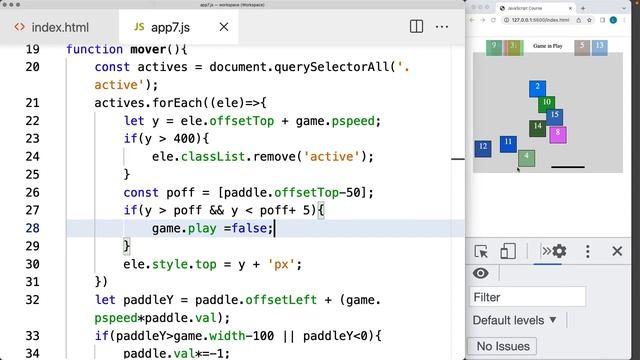Click the black paddle bar
This screenshot has height=360, width=640.
click(x=568, y=167)
